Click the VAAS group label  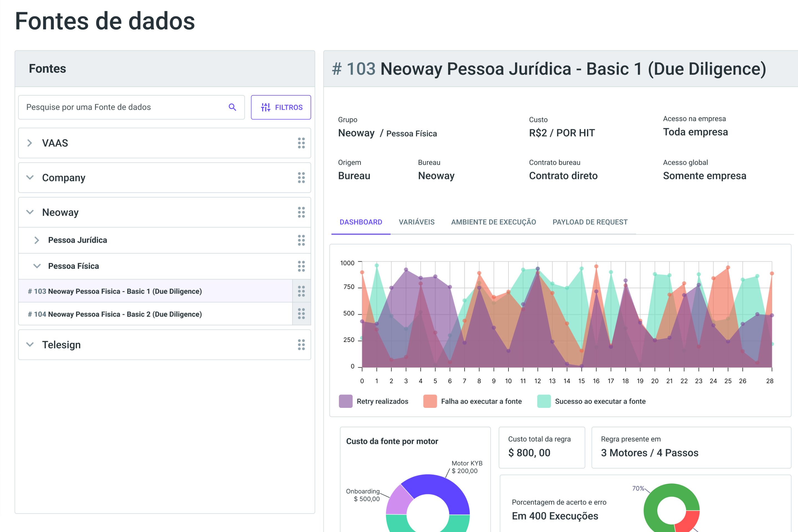click(x=55, y=143)
